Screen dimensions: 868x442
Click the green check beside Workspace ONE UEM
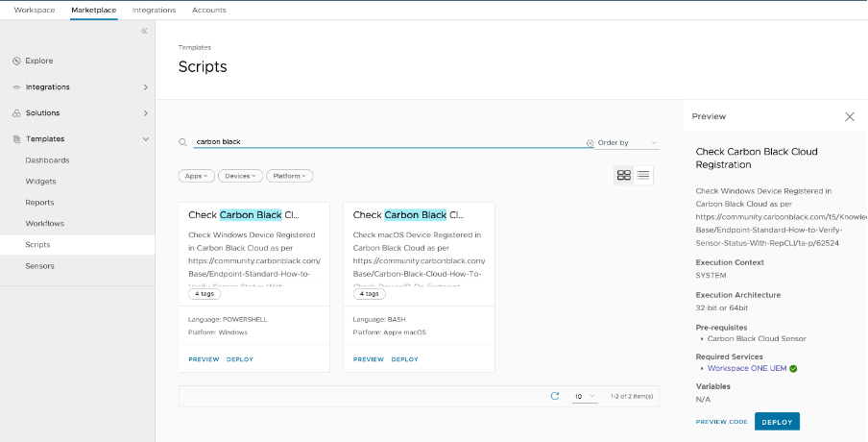tap(793, 368)
